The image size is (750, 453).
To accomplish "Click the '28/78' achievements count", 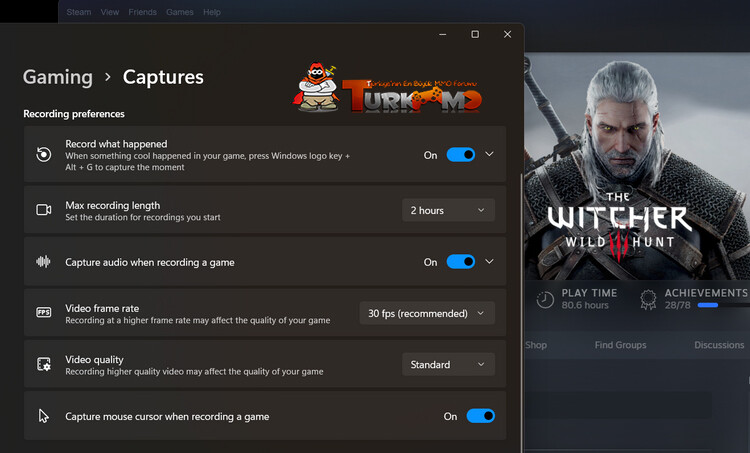I will coord(677,305).
